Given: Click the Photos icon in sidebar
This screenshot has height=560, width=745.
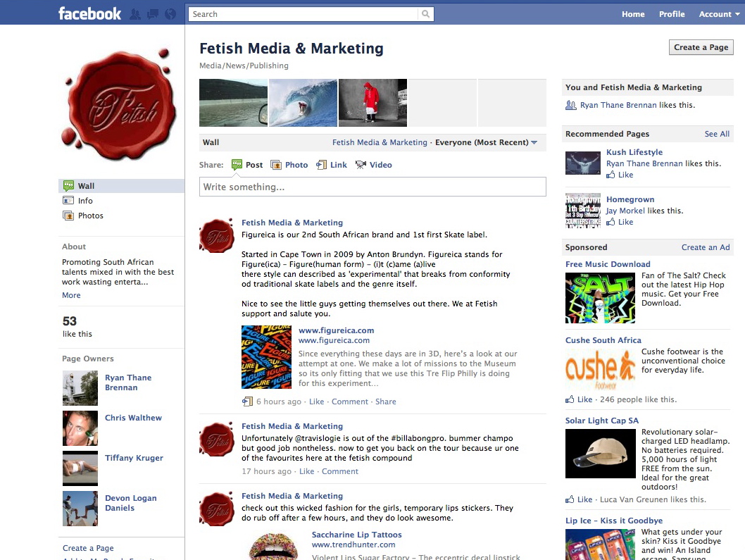Looking at the screenshot, I should coord(68,216).
